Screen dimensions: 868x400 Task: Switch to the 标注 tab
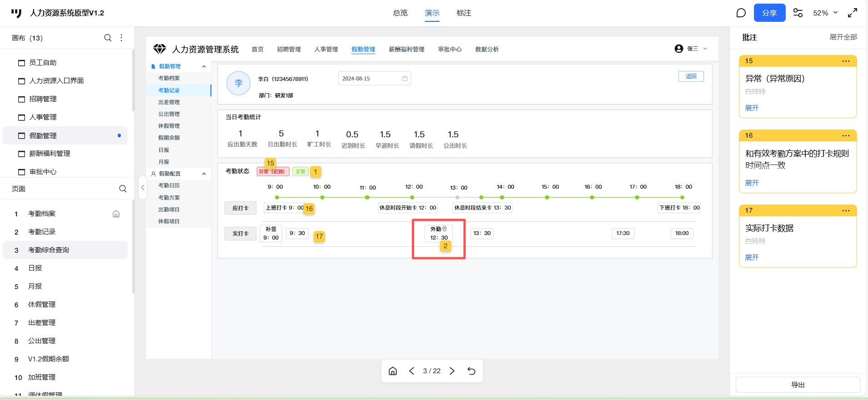(464, 13)
